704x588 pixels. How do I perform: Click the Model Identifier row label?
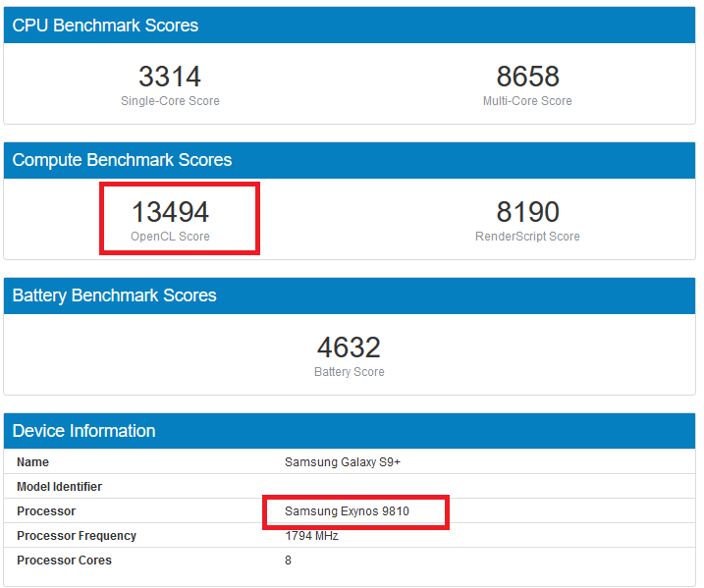pyautogui.click(x=59, y=487)
